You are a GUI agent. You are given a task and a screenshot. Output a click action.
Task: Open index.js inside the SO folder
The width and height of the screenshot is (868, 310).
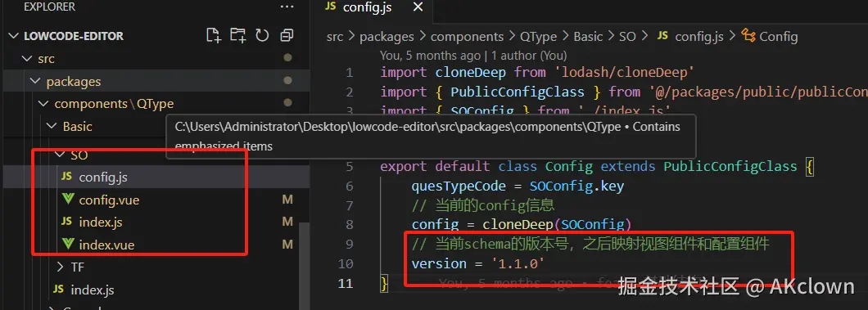coord(101,222)
